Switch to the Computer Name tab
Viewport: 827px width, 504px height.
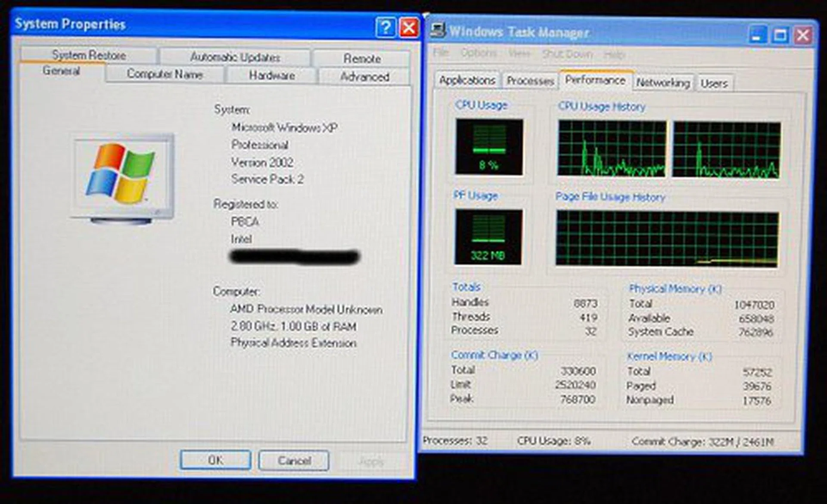click(x=165, y=74)
